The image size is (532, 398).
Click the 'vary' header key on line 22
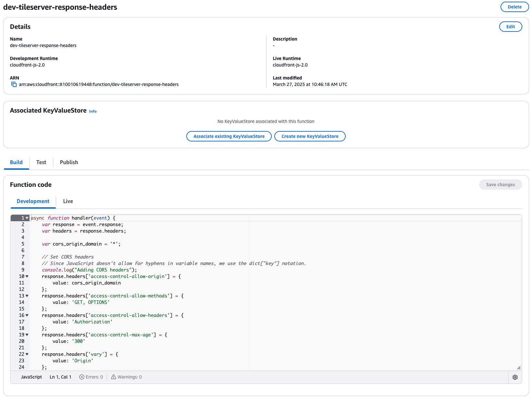[x=96, y=354]
